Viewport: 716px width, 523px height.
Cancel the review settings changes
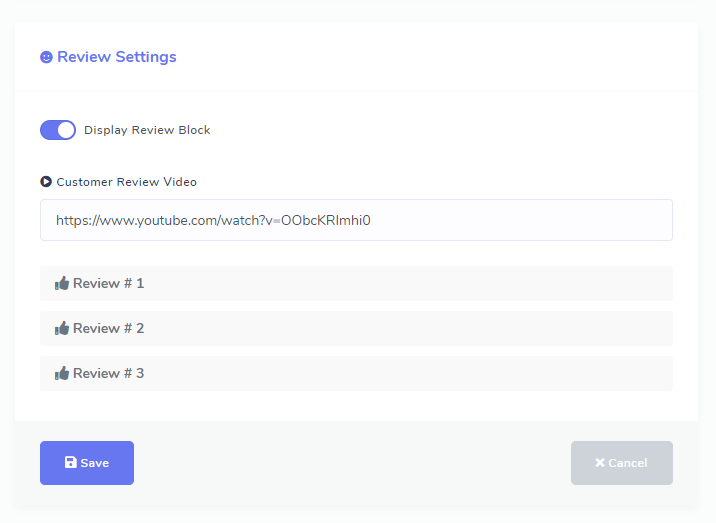(621, 463)
